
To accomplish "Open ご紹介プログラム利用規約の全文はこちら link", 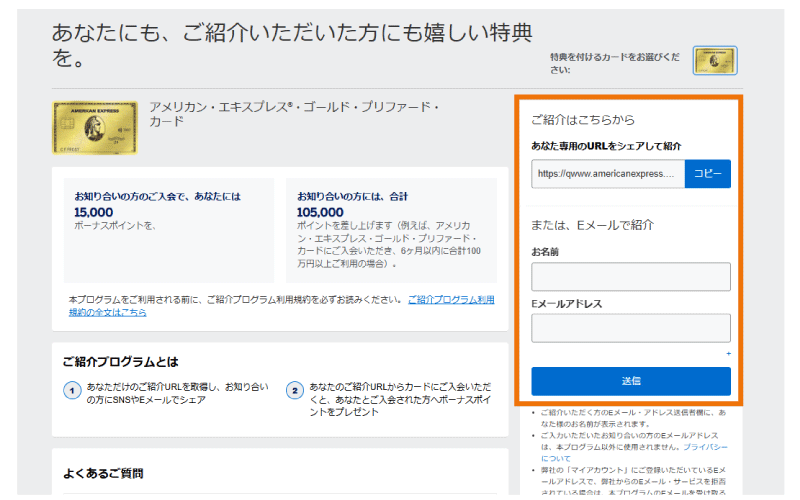I will [x=282, y=306].
